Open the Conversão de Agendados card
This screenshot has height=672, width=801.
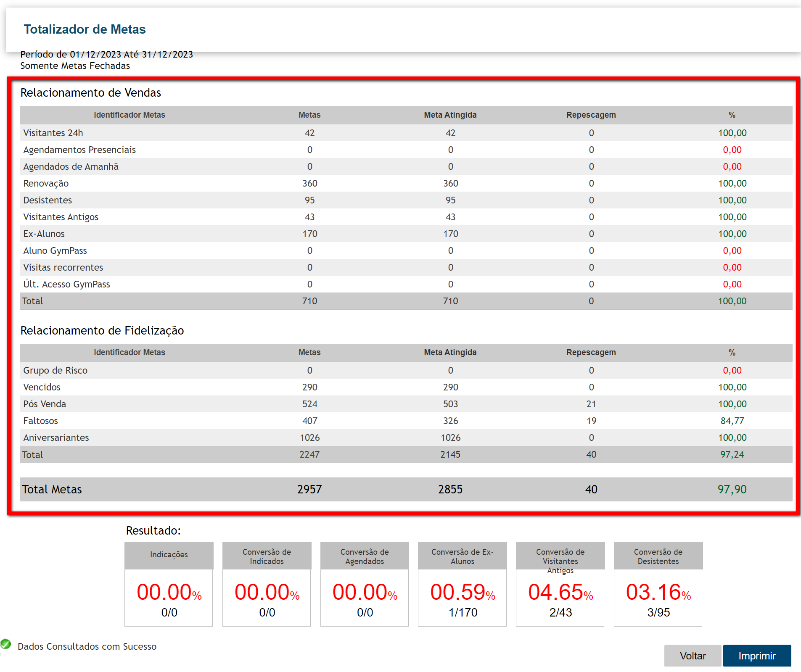365,584
